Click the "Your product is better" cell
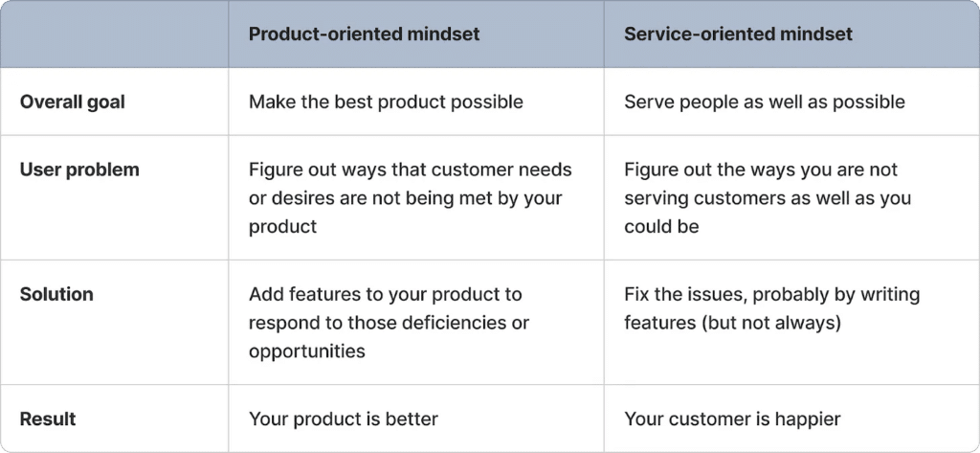Viewport: 980px width, 453px height. point(344,419)
